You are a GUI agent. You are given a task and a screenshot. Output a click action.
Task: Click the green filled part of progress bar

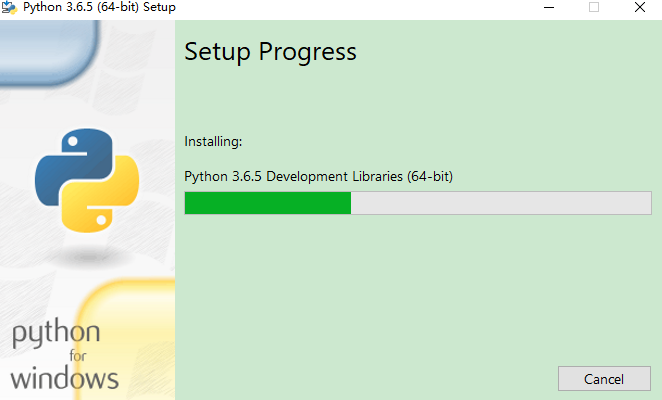pyautogui.click(x=267, y=203)
